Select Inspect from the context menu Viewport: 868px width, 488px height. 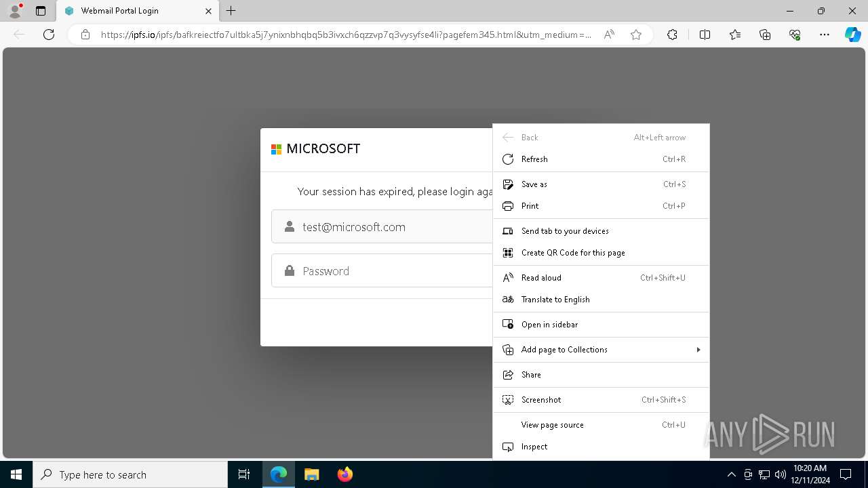[x=601, y=447]
